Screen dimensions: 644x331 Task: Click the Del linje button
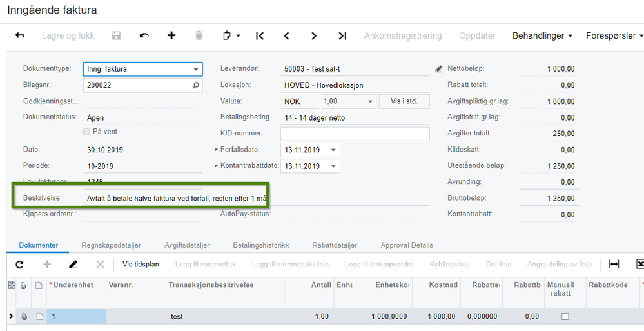[498, 264]
